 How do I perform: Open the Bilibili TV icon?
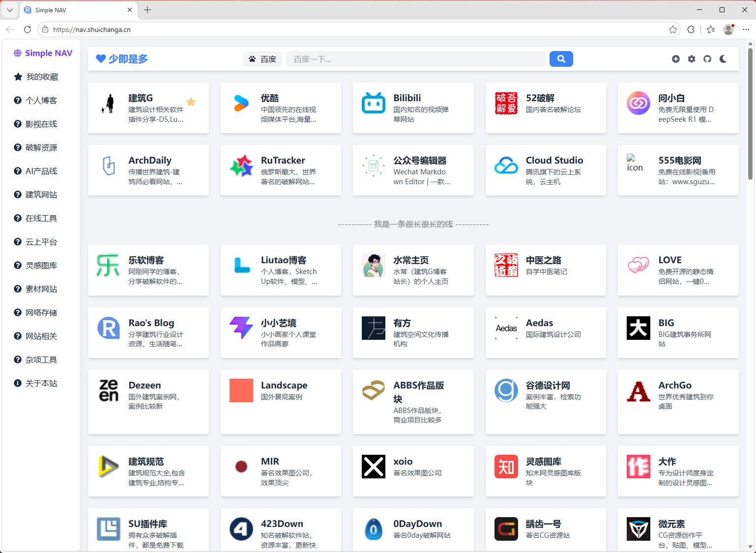pos(374,103)
